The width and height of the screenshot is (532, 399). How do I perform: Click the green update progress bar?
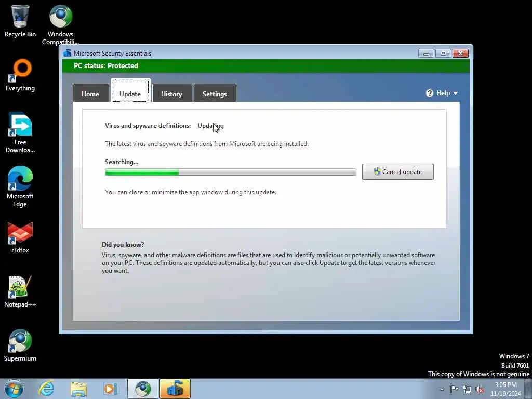[230, 172]
